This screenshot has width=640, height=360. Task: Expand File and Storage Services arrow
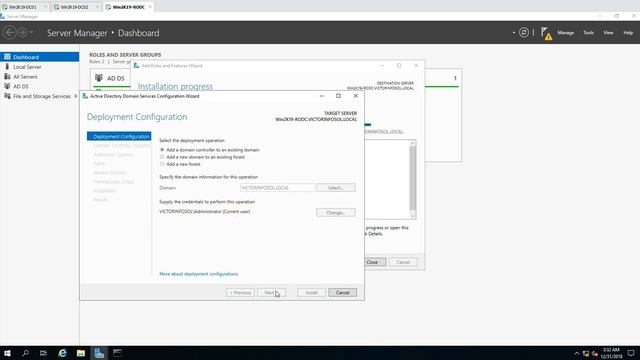tap(76, 96)
